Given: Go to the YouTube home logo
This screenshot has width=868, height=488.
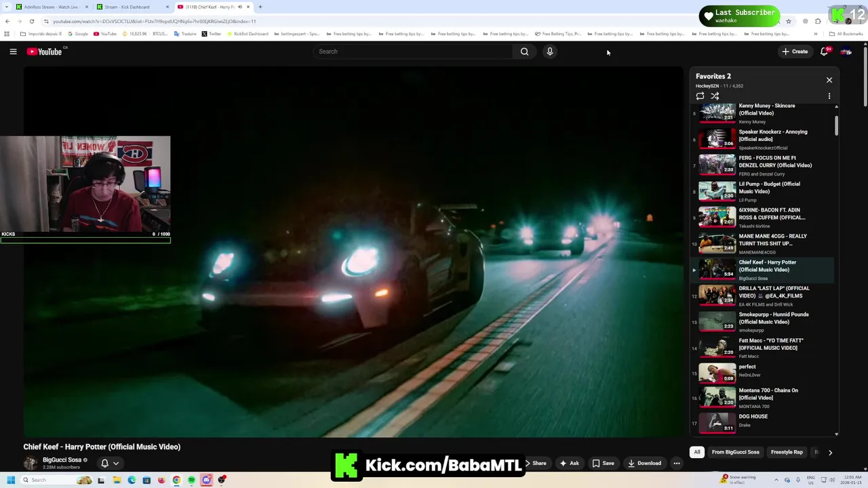Looking at the screenshot, I should pos(44,52).
